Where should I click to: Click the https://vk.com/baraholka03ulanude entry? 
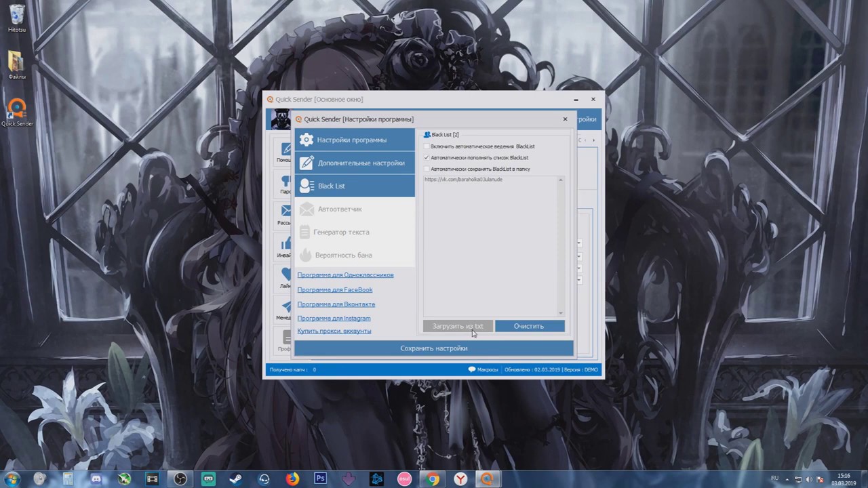pos(463,180)
